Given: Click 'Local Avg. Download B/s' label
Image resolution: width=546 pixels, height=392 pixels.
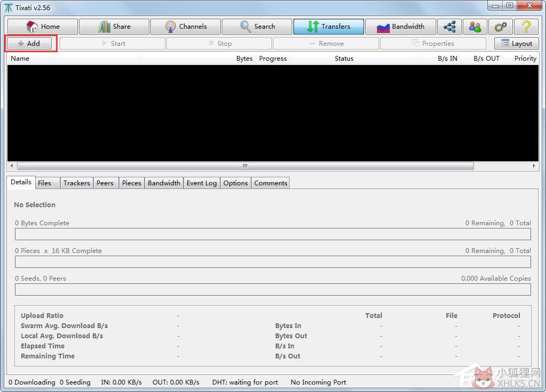Looking at the screenshot, I should (62, 336).
